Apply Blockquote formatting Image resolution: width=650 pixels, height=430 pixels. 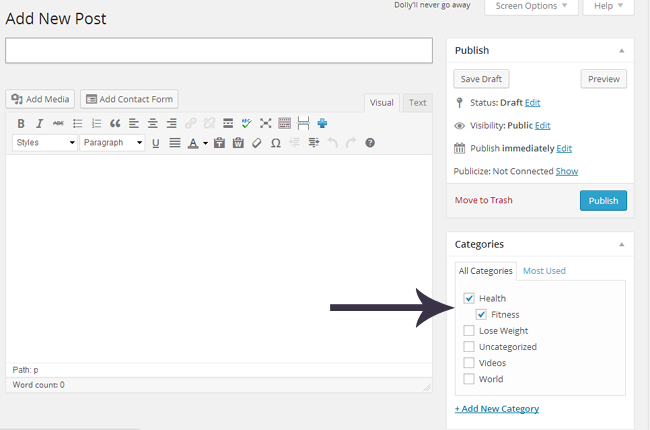(x=115, y=124)
